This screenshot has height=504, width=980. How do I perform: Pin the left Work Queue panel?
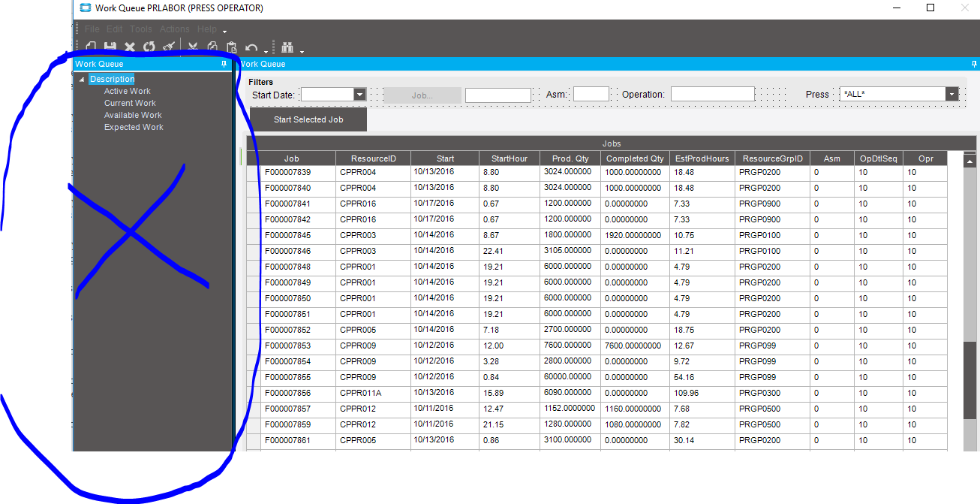(224, 65)
